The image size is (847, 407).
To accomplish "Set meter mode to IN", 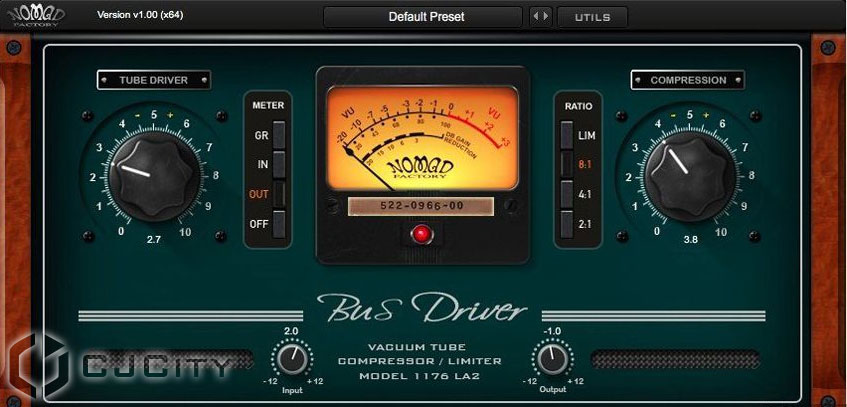I will pos(279,165).
